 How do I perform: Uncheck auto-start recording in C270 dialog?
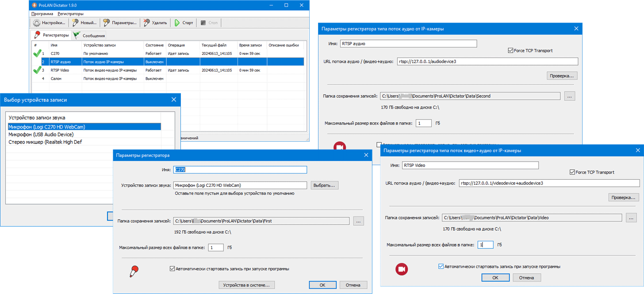172,268
